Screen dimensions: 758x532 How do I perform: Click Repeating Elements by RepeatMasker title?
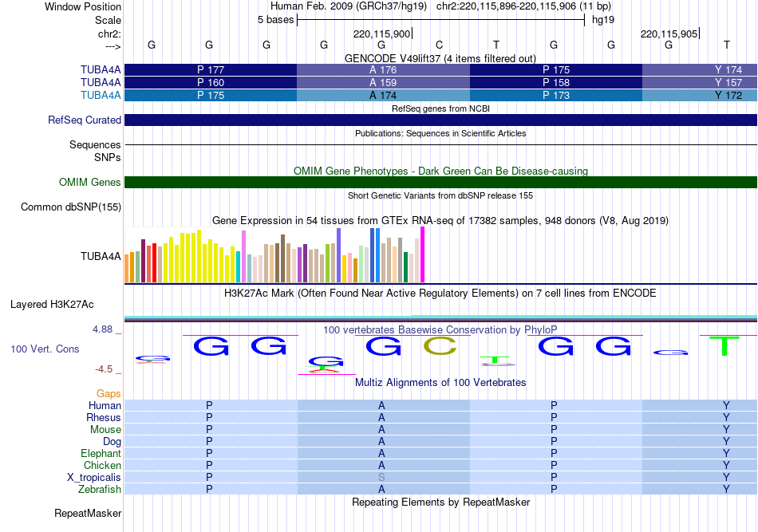click(x=440, y=502)
